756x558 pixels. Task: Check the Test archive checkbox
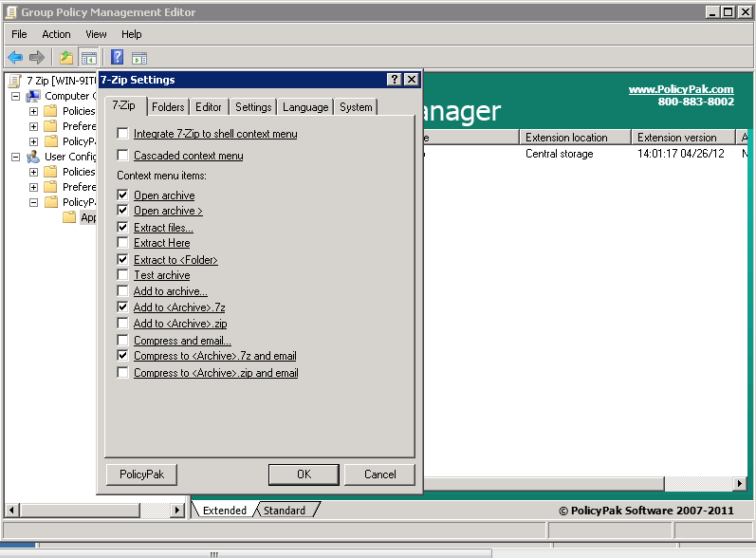click(x=123, y=275)
